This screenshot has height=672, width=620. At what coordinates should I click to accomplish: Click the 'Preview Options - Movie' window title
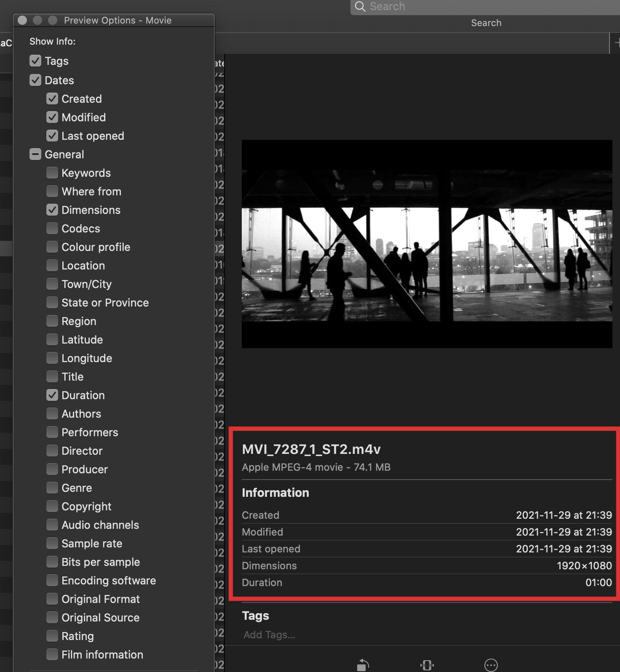pos(118,20)
